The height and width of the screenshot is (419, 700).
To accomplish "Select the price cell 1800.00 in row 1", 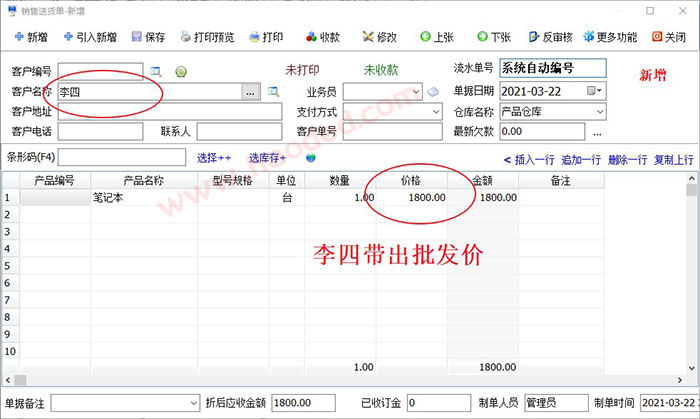I will (411, 198).
